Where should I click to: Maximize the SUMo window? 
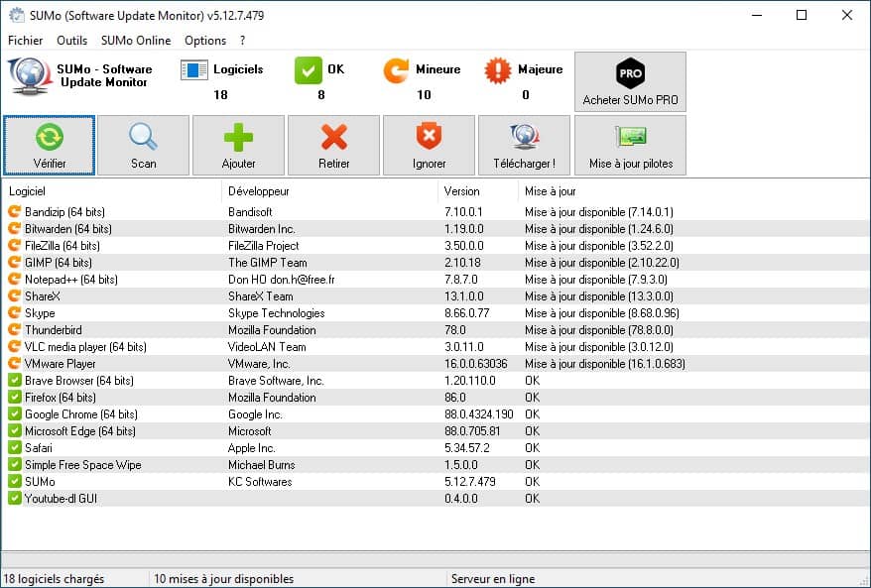[802, 15]
